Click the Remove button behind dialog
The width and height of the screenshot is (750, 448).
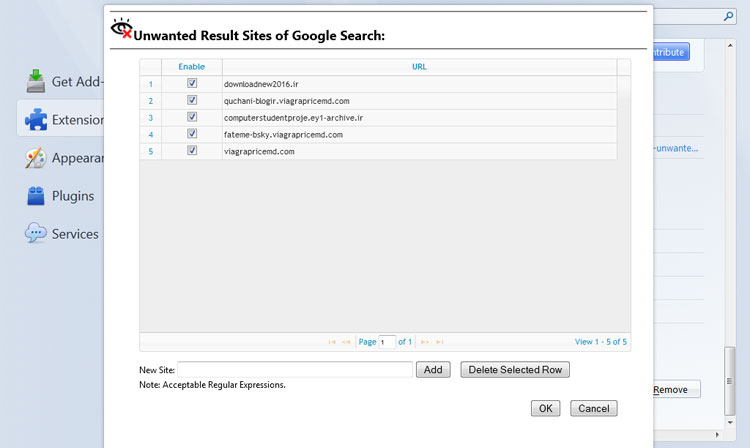tap(676, 389)
